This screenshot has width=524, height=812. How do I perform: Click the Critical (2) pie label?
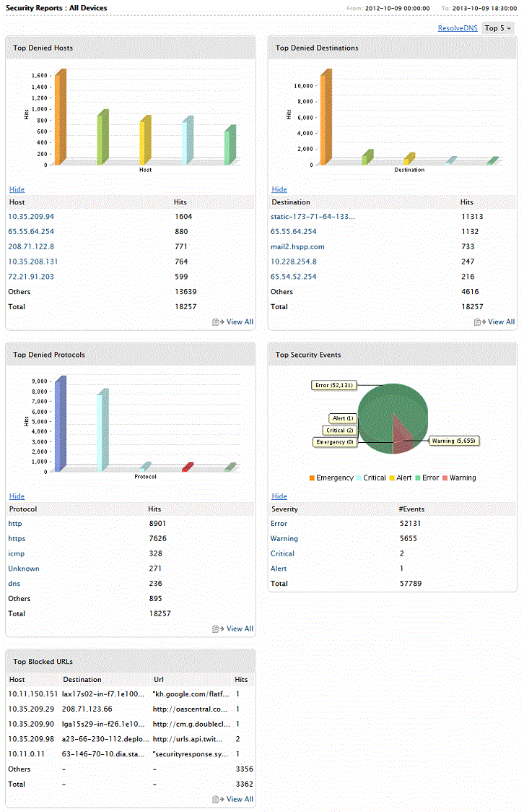[x=339, y=431]
